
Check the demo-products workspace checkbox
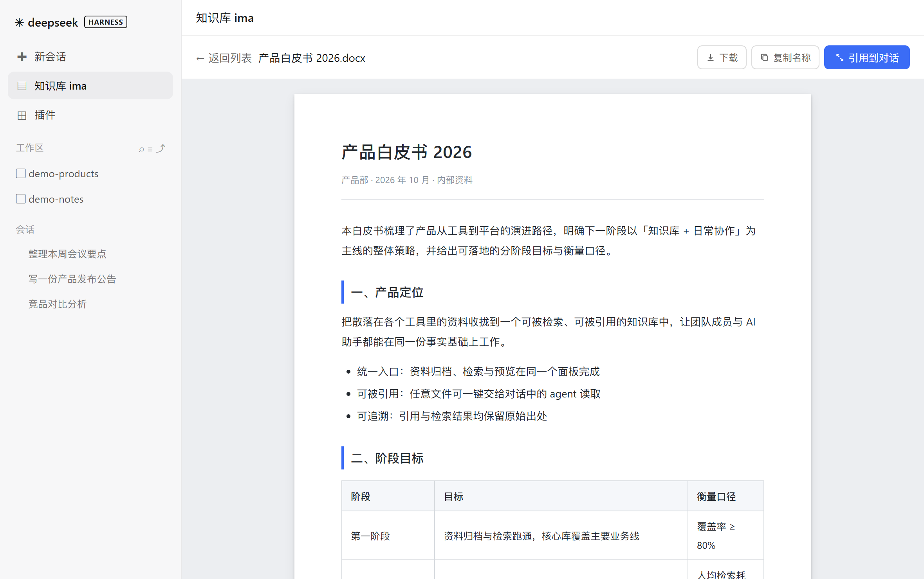[21, 173]
